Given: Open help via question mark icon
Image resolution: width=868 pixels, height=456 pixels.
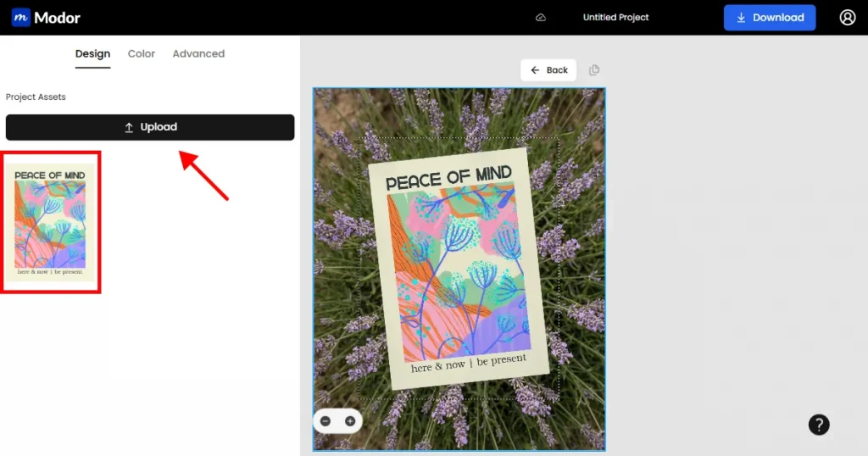Looking at the screenshot, I should 819,425.
